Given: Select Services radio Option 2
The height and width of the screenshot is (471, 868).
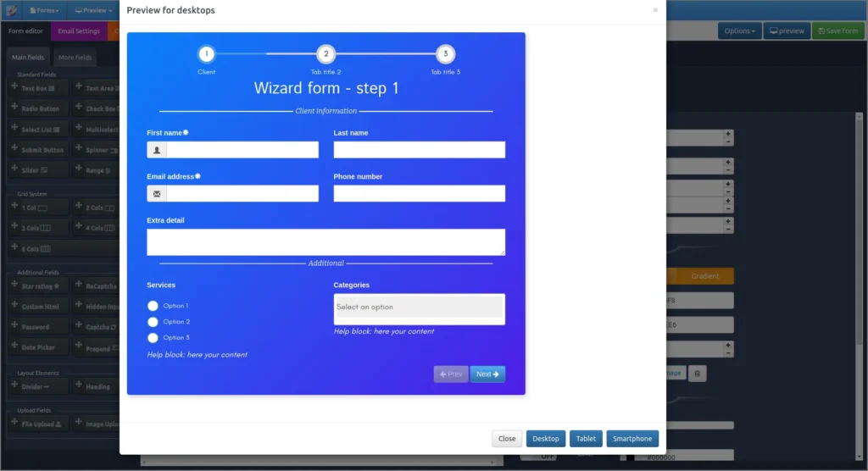Looking at the screenshot, I should click(x=153, y=322).
